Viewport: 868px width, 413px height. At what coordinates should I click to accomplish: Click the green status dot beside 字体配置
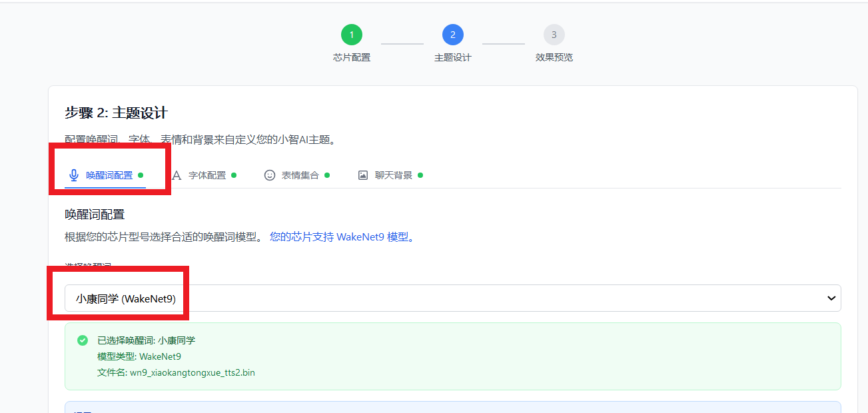click(x=234, y=175)
